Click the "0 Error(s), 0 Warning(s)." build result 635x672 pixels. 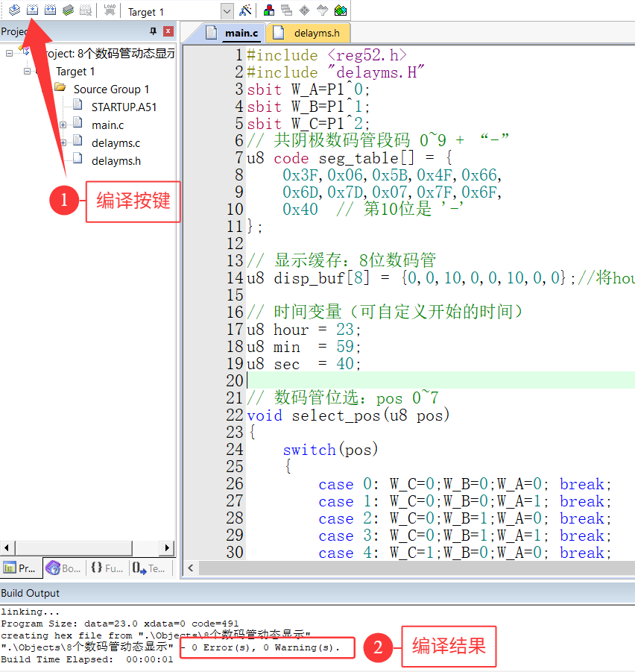coord(266,647)
